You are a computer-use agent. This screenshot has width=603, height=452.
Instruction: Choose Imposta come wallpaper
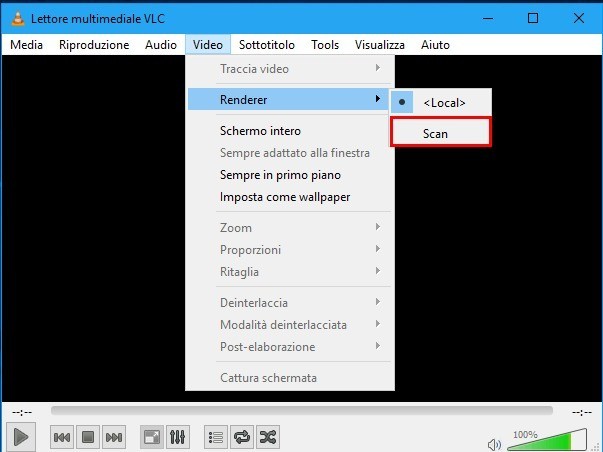point(288,197)
